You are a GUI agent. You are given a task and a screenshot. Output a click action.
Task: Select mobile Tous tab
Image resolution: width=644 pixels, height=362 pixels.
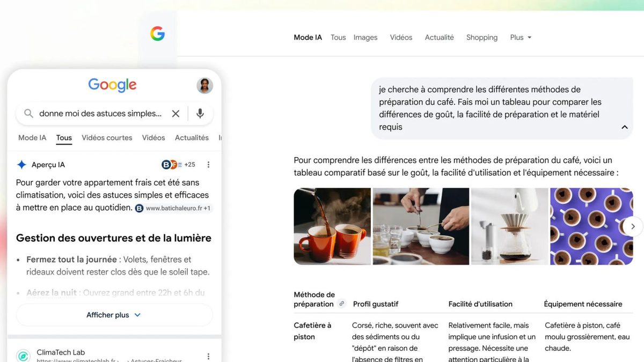coord(64,138)
